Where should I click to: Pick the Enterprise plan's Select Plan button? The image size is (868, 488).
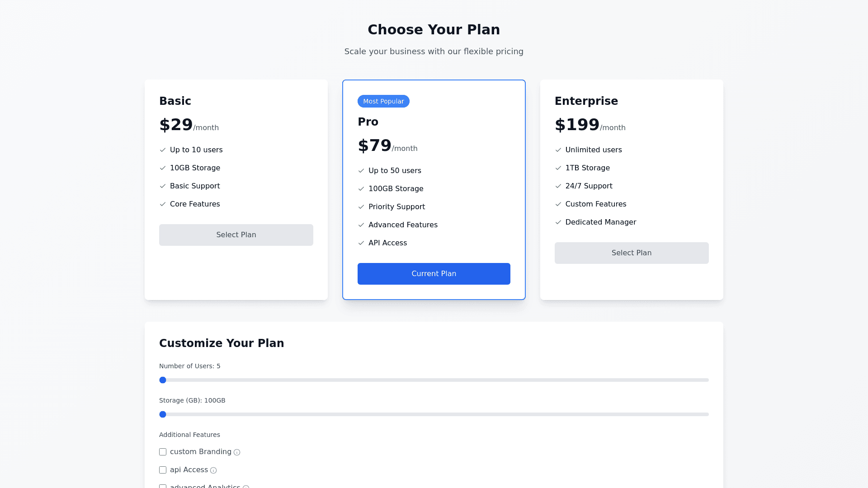[x=632, y=253]
